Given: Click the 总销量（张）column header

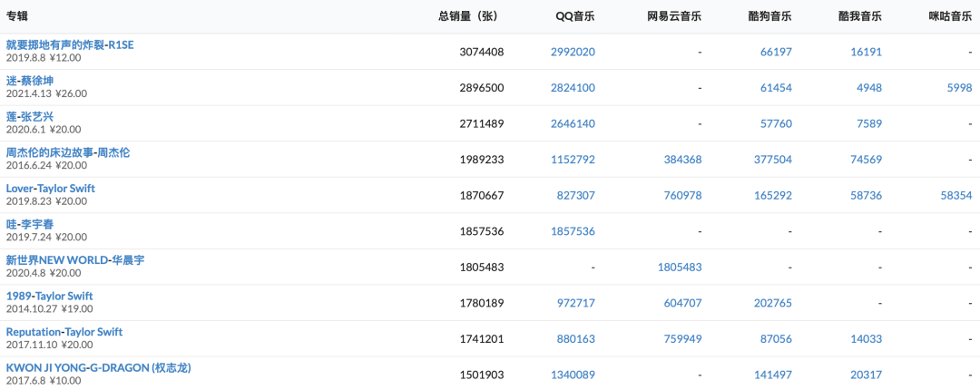Looking at the screenshot, I should (x=468, y=16).
